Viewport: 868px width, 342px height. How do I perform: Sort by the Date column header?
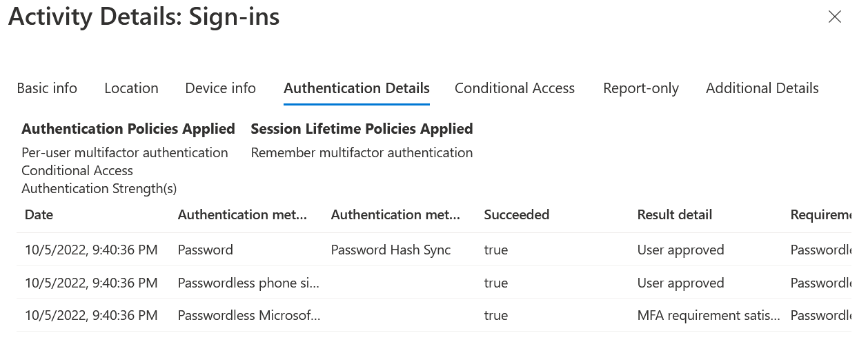pos(39,214)
